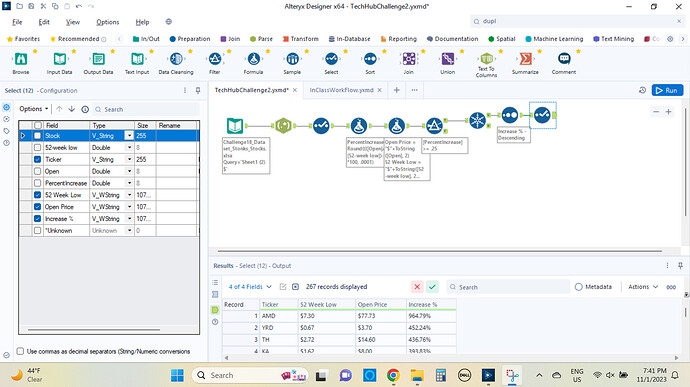The image size is (690, 387).
Task: Enable commas as decimal separators
Action: pos(20,351)
